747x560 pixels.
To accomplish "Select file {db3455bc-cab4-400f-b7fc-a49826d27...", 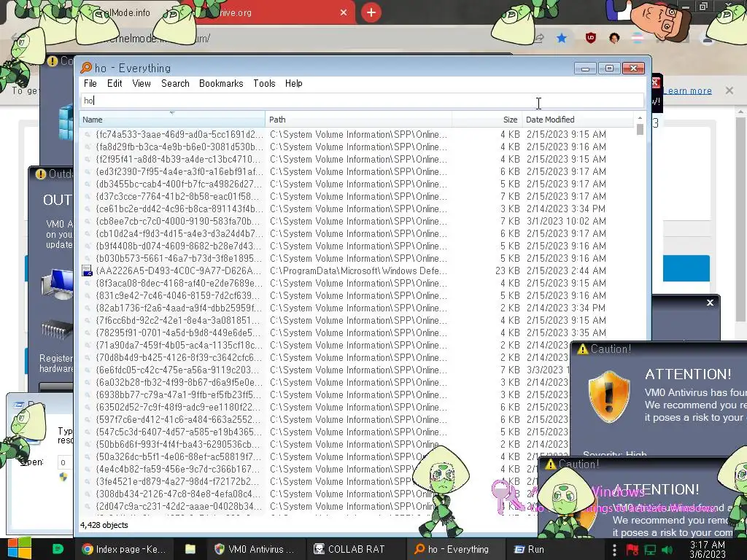I will point(179,184).
